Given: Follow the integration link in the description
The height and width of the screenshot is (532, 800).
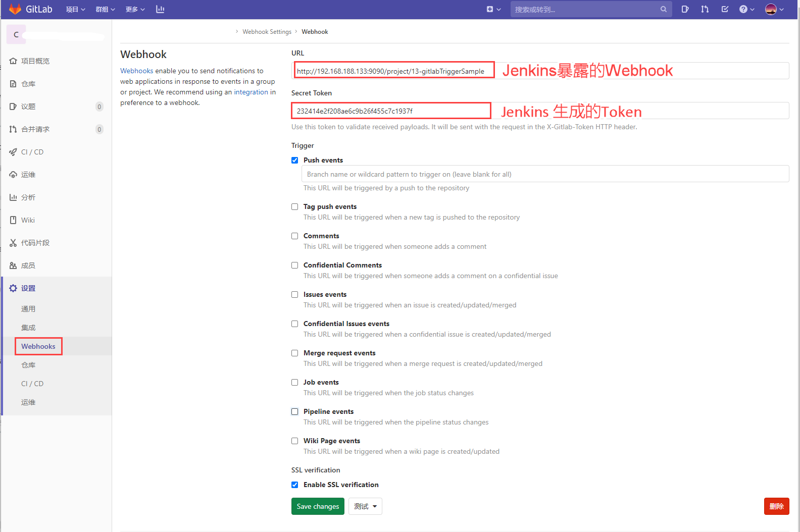Looking at the screenshot, I should tap(251, 92).
